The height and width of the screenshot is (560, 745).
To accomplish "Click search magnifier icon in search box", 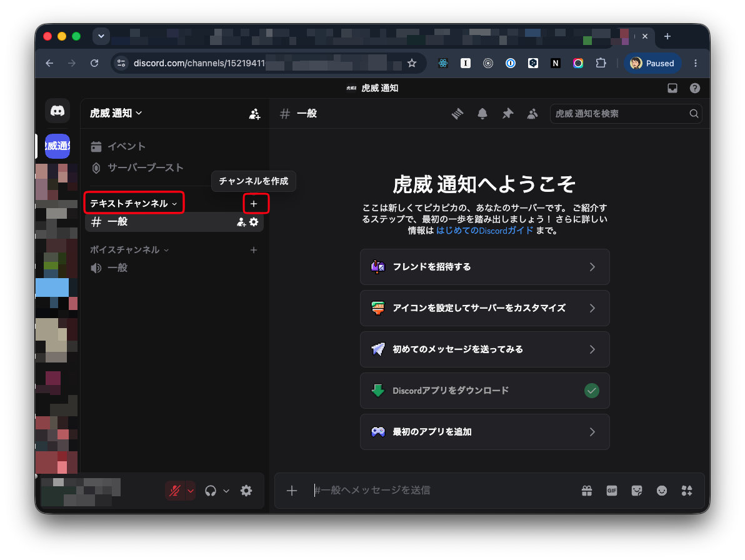I will [x=694, y=114].
